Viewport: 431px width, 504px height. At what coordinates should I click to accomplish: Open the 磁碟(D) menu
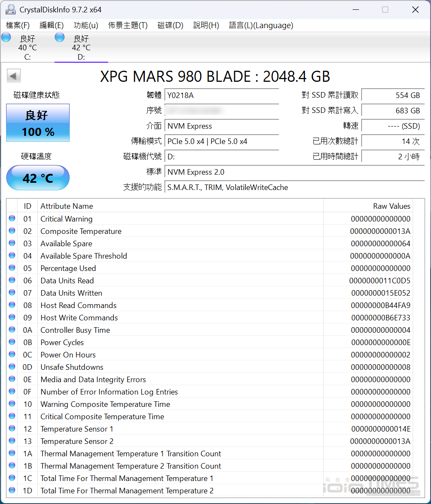tap(170, 26)
